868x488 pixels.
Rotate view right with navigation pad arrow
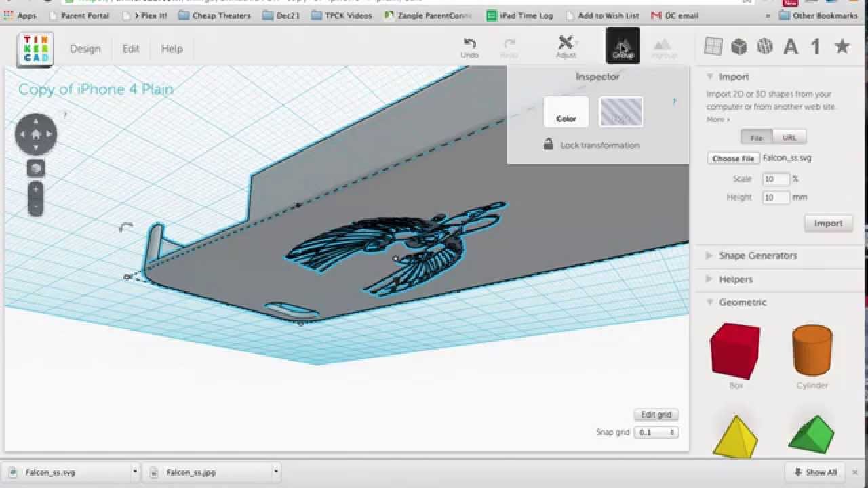tap(50, 134)
